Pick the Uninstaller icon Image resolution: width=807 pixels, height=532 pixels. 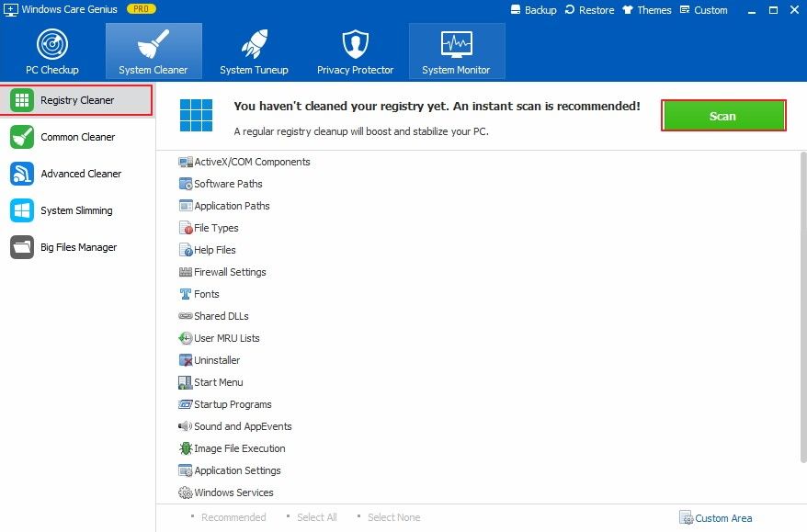point(186,360)
